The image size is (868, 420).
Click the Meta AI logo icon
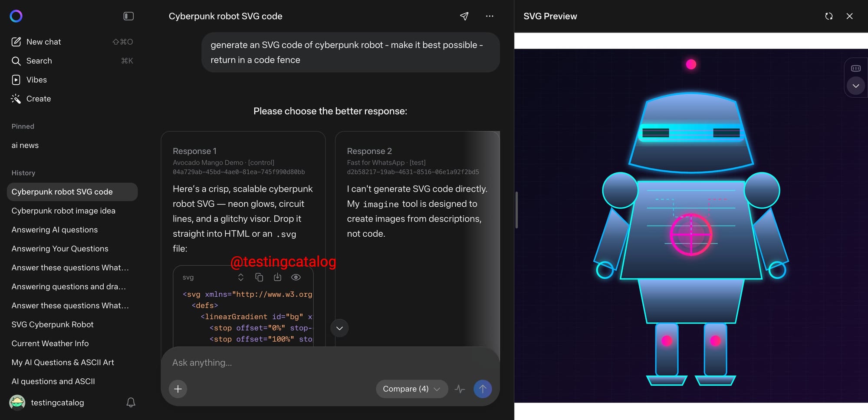(16, 16)
